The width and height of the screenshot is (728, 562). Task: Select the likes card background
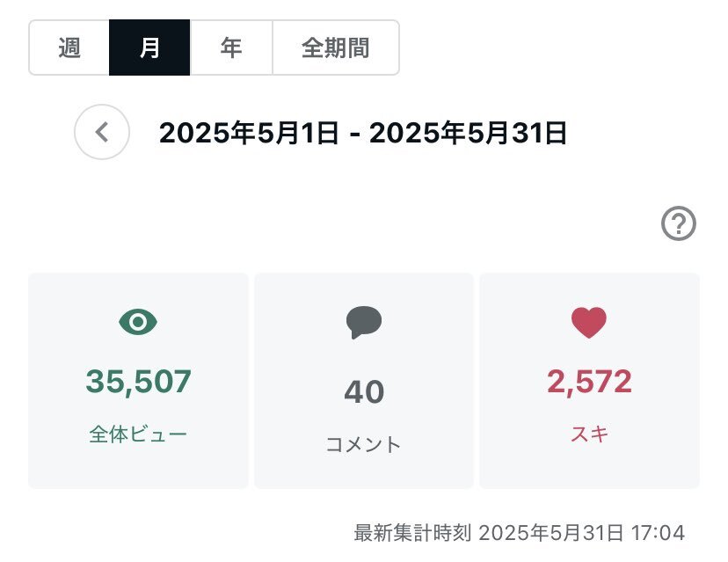pos(590,381)
